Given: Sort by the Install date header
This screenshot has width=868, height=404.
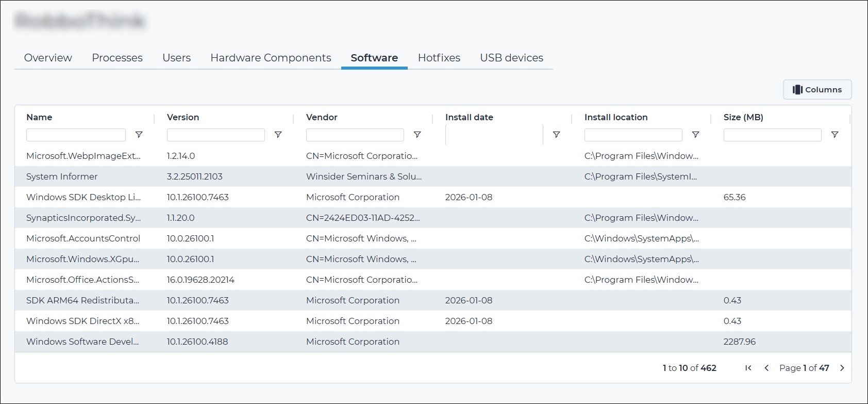Looking at the screenshot, I should coord(469,117).
